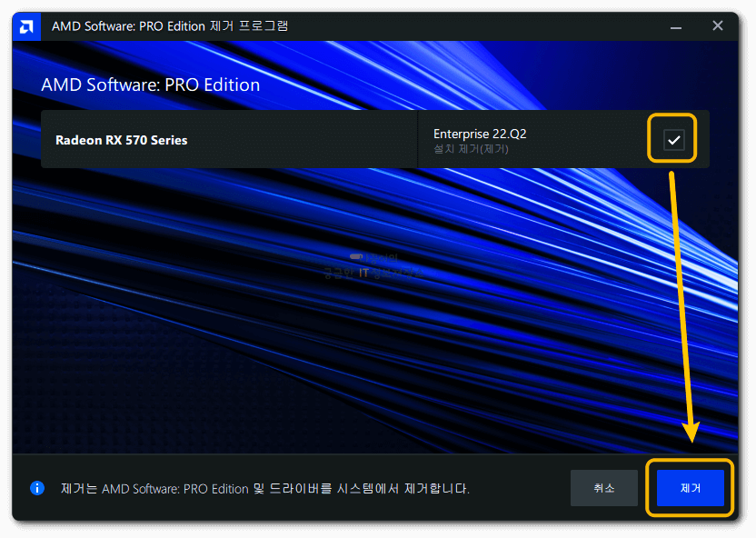Click the 취소 cancel button
Screen dimensions: 756x538
click(x=603, y=488)
